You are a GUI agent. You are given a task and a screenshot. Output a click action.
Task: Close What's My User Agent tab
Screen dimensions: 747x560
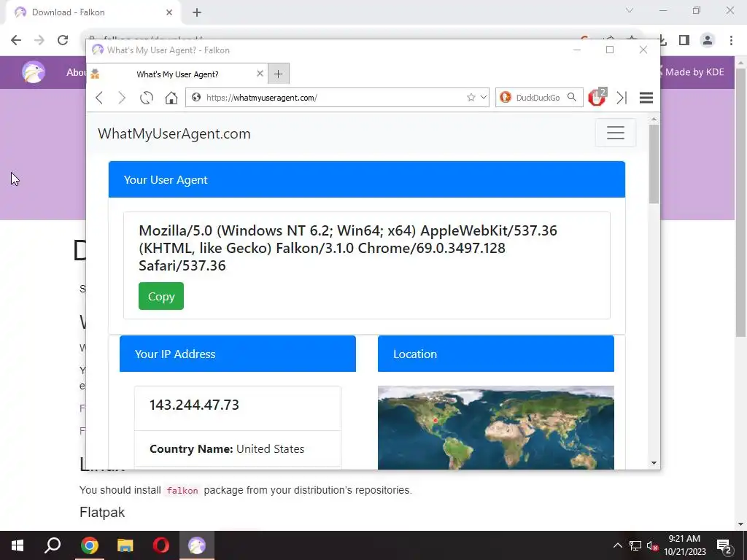tap(260, 74)
